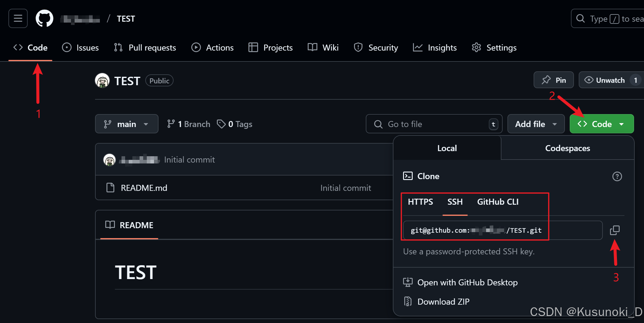Click the TEST heading in README content
Screen dimensions: 644x323
point(136,272)
